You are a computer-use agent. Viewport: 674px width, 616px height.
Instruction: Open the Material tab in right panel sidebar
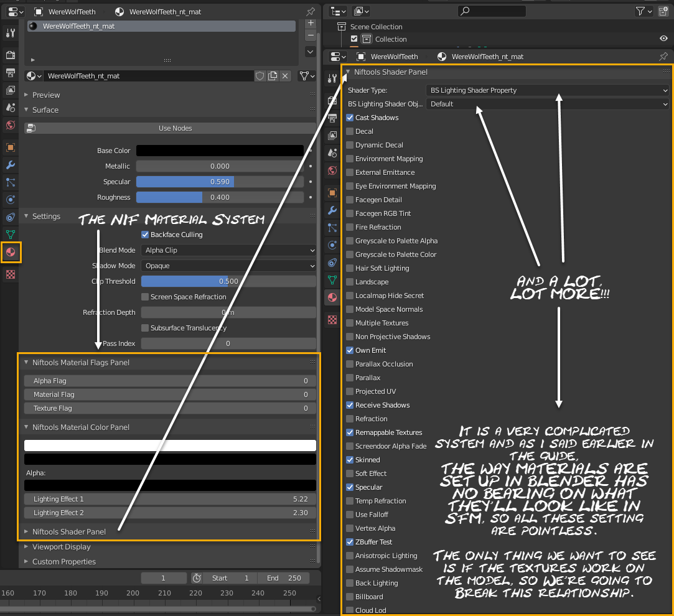tap(332, 297)
